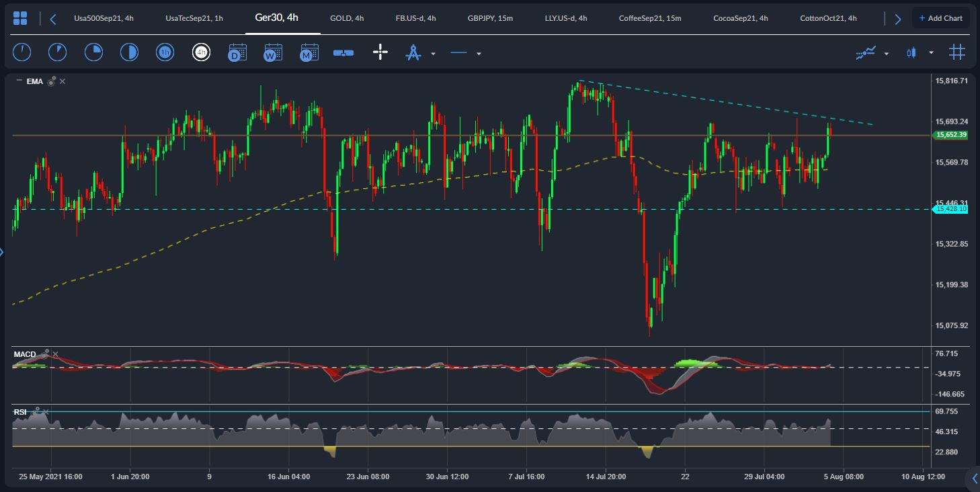The image size is (980, 492).
Task: Collapse the EMA indicator with minus sign
Action: pos(18,81)
